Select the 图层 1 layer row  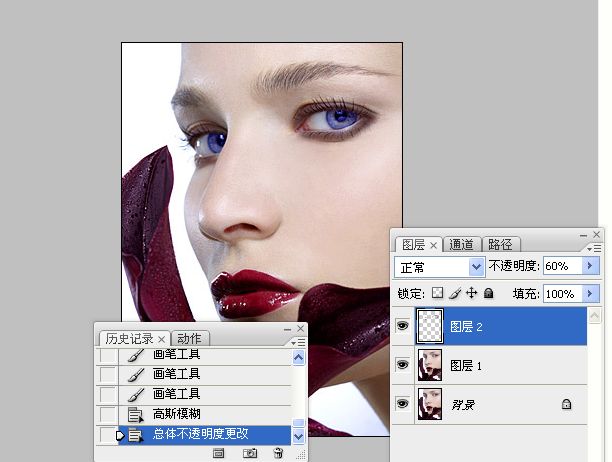[490, 365]
